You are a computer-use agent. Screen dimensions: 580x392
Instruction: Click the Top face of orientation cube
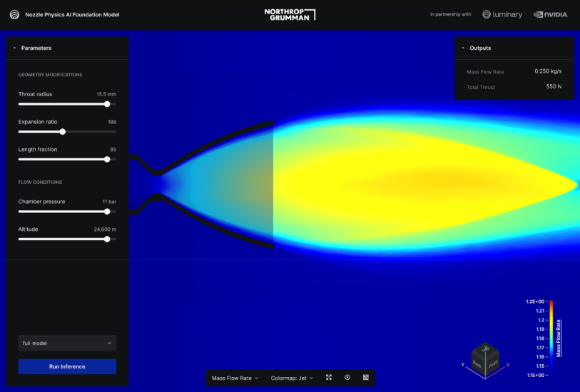[x=486, y=349]
